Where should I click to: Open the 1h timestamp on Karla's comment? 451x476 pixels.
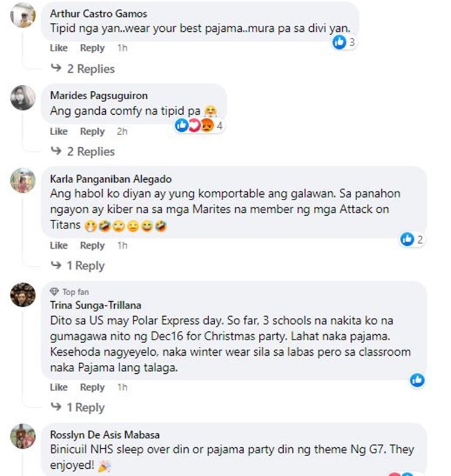(x=122, y=245)
